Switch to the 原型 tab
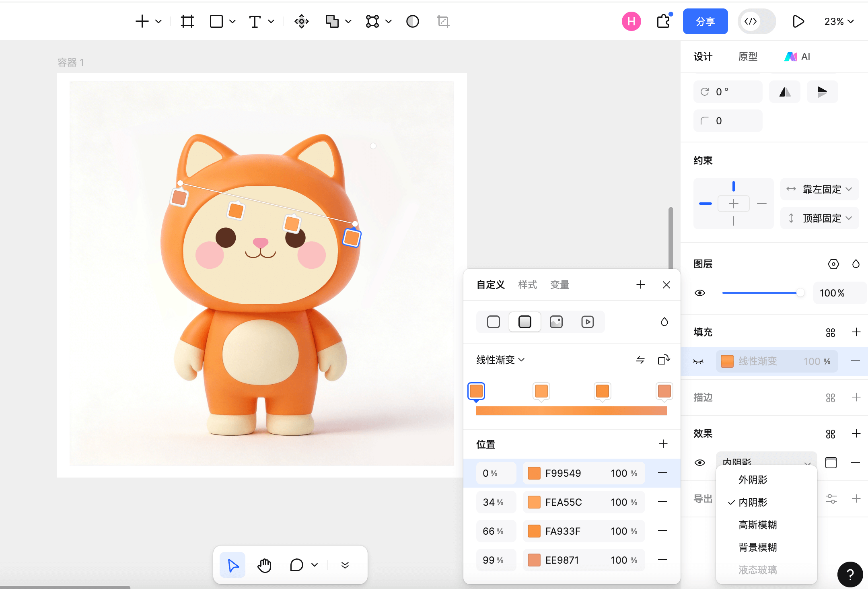This screenshot has width=868, height=589. 748,57
